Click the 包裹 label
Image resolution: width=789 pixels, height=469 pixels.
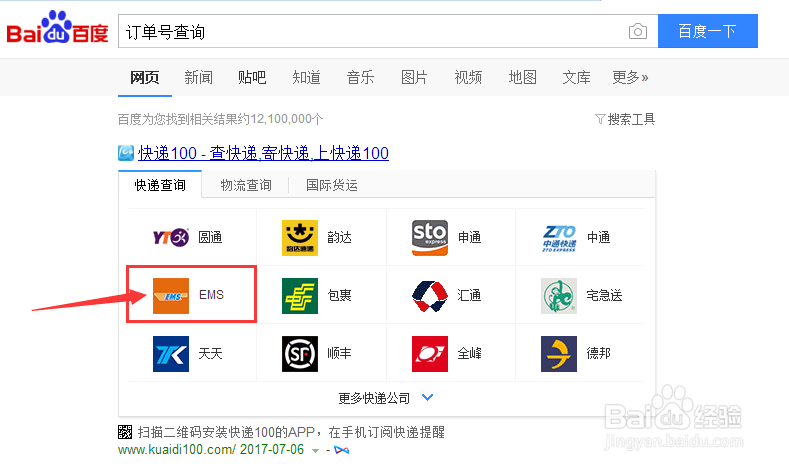click(x=340, y=295)
